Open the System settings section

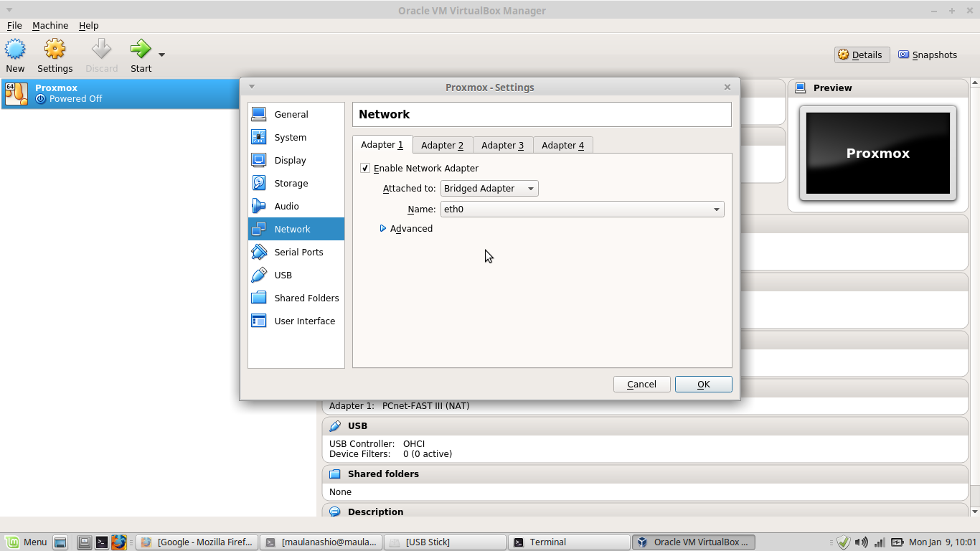click(259, 137)
